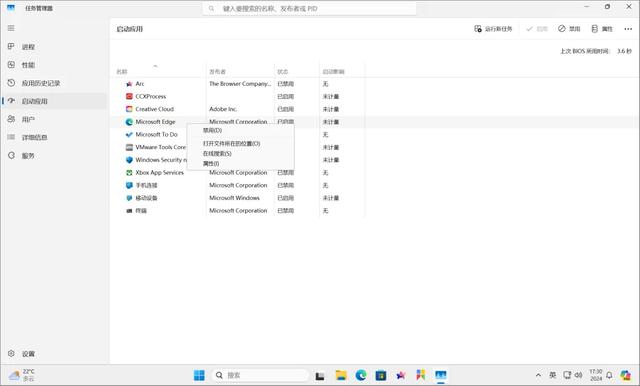Click the taskbar 搜索 search box
Image resolution: width=640 pixels, height=386 pixels.
[260, 375]
